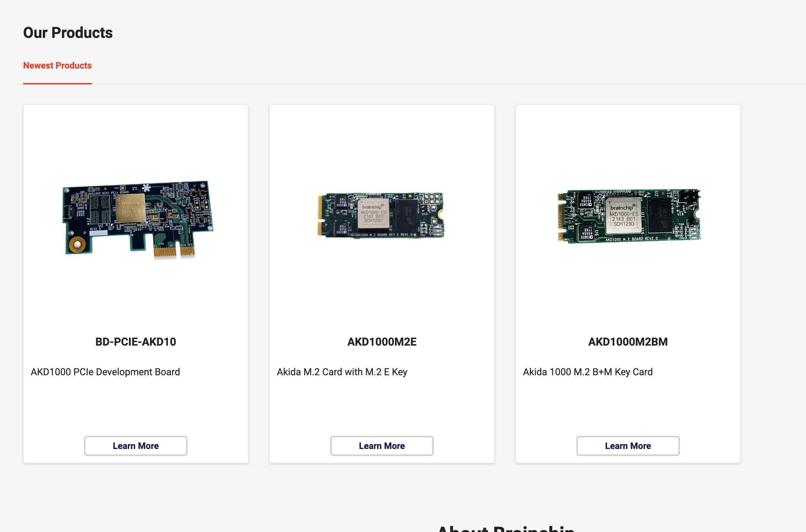Click the AKD1000M2BM product title
Screen dimensions: 806x532
[x=628, y=342]
